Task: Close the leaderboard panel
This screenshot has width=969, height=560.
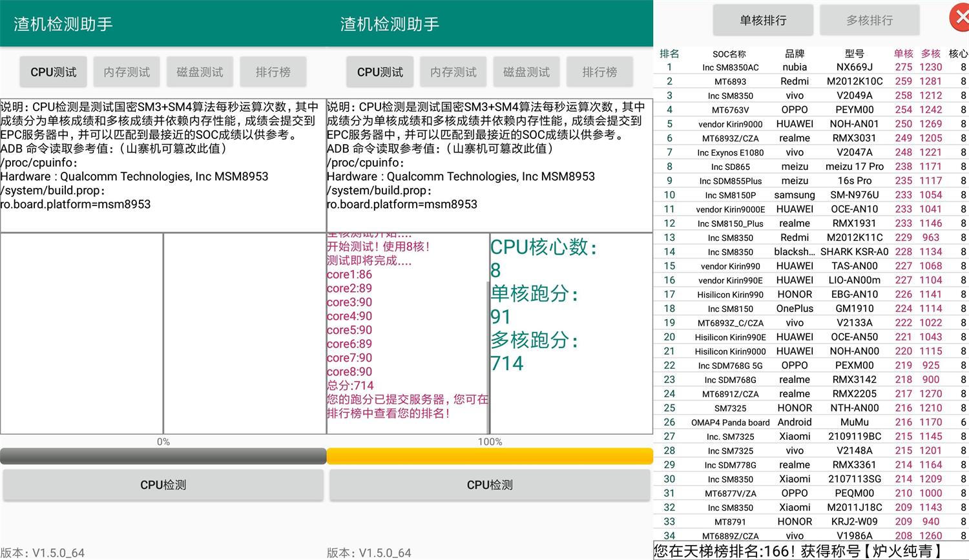Action: [961, 17]
